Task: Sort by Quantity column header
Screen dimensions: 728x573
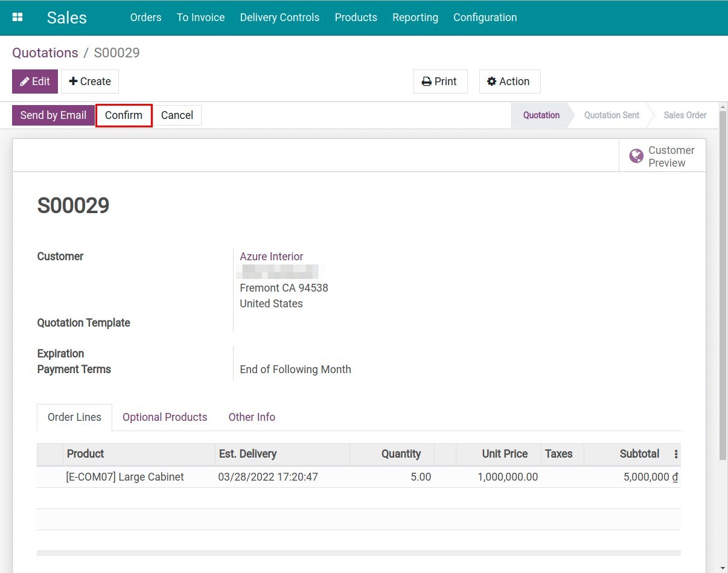Action: pyautogui.click(x=392, y=454)
